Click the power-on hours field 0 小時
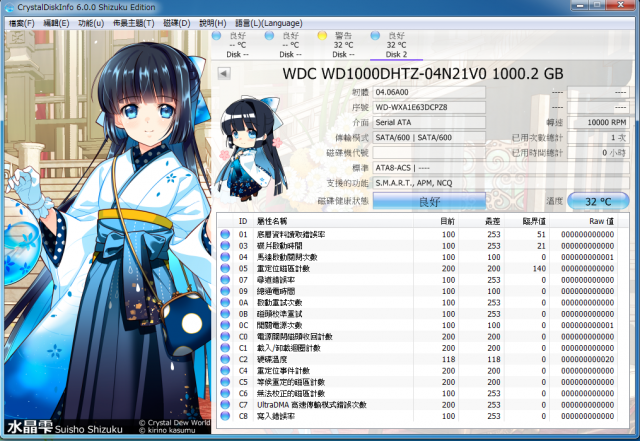This screenshot has height=441, width=640. click(598, 153)
